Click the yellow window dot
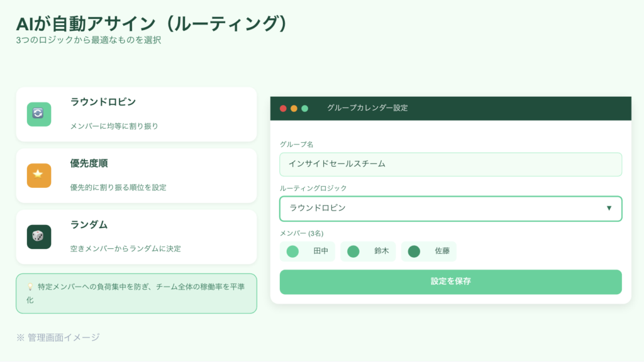644x362 pixels. 292,107
